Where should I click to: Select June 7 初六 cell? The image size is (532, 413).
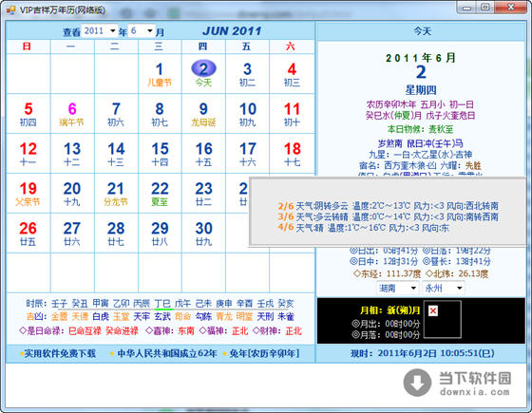pyautogui.click(x=116, y=114)
